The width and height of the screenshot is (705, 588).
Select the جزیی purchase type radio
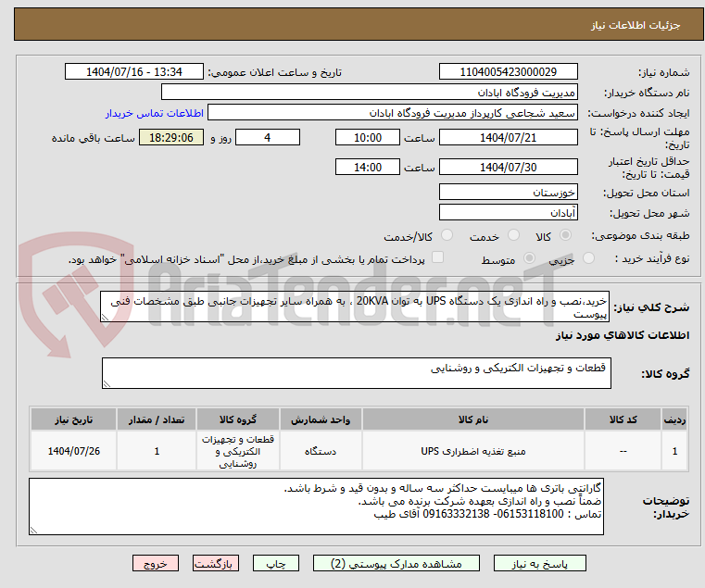[x=588, y=258]
